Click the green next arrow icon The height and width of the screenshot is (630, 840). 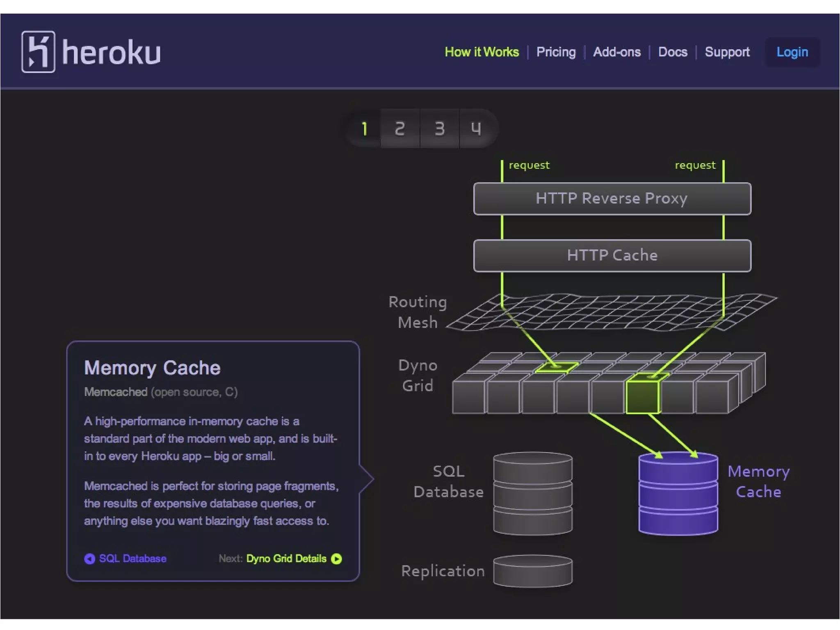coord(336,559)
